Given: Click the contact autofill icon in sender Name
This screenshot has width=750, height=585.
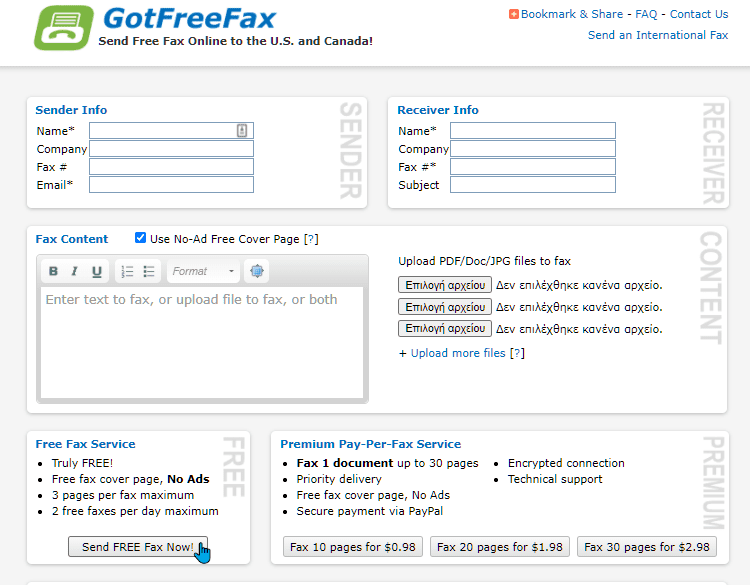Looking at the screenshot, I should pos(242,131).
